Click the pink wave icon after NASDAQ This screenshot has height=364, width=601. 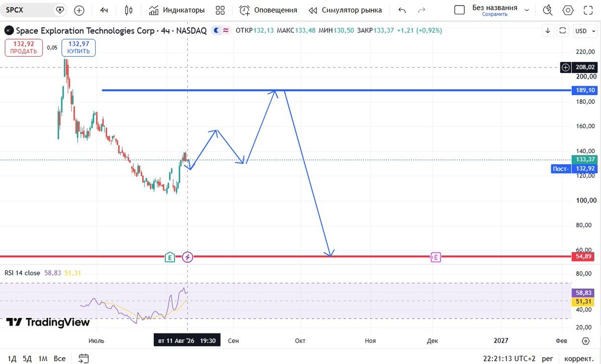click(226, 31)
